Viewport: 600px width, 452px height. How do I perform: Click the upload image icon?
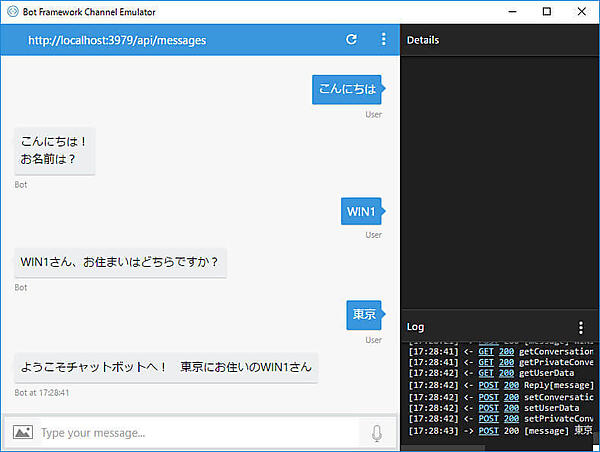[23, 432]
